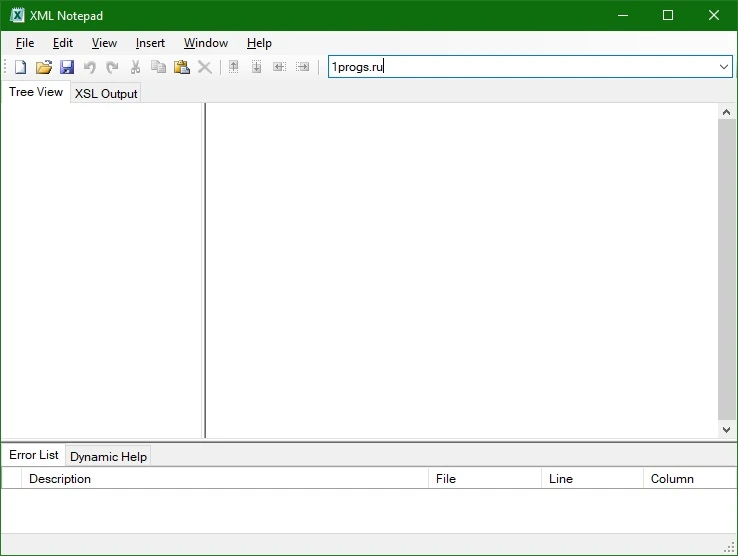Nudge node down with the down-arrow icon

coord(257,67)
